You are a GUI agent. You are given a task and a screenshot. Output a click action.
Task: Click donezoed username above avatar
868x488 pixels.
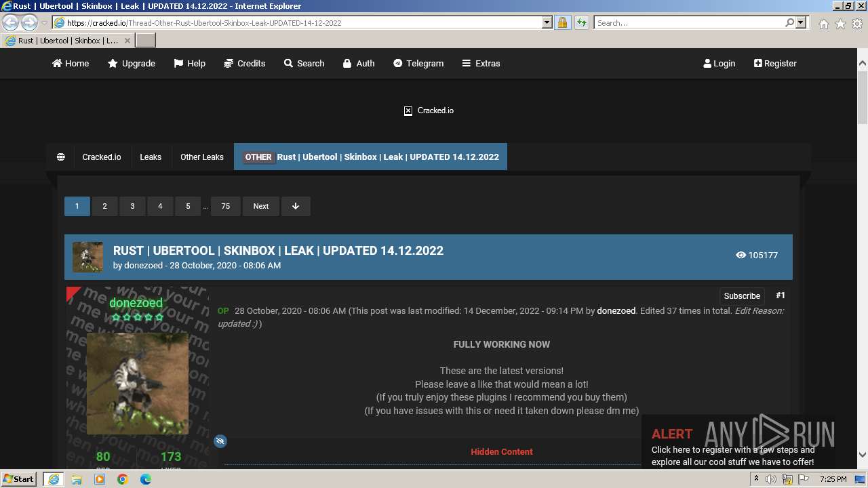click(136, 303)
